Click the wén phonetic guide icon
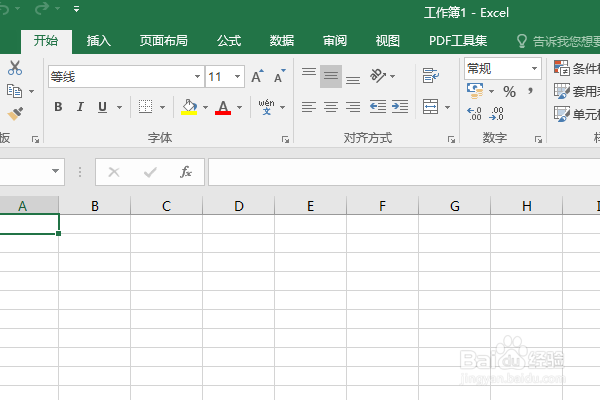 point(266,107)
